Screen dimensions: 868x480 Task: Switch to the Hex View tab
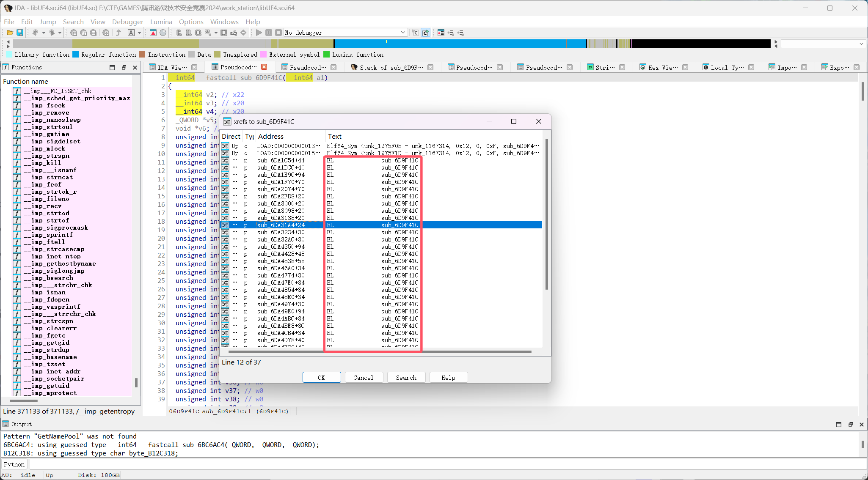663,67
